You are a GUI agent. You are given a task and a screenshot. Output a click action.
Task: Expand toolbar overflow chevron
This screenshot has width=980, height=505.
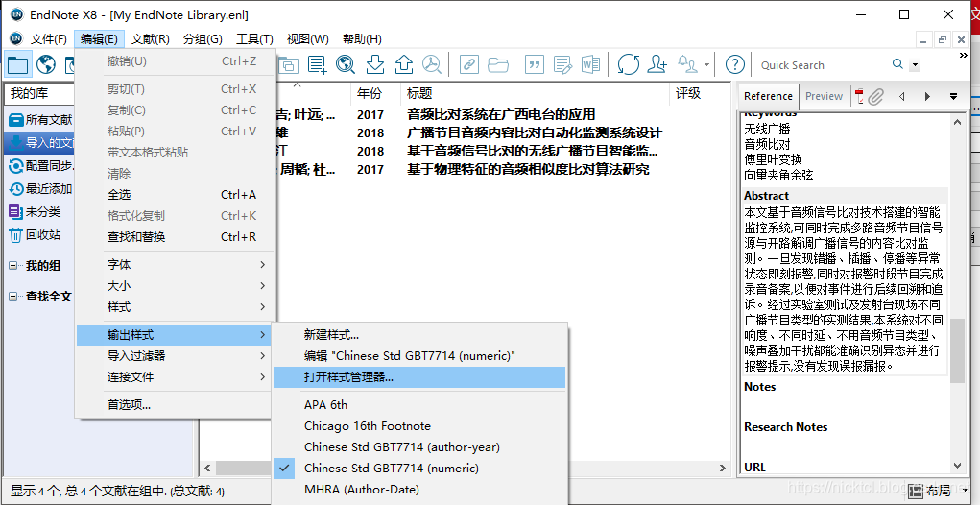963,56
